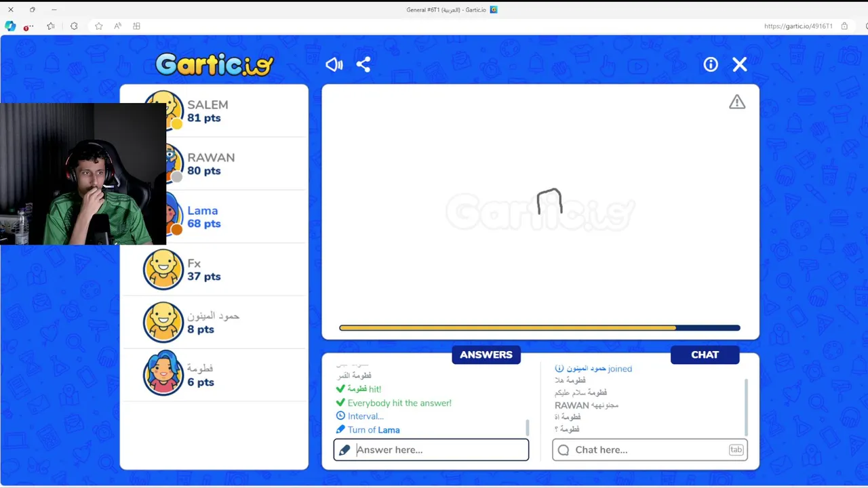Restore down the browser window
Image resolution: width=868 pixels, height=488 pixels.
(32, 9)
